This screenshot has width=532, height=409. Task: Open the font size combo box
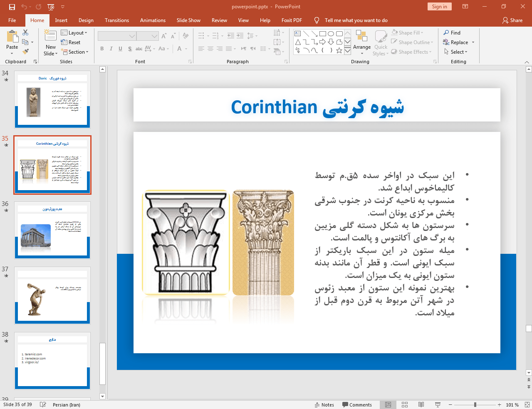[x=147, y=36]
